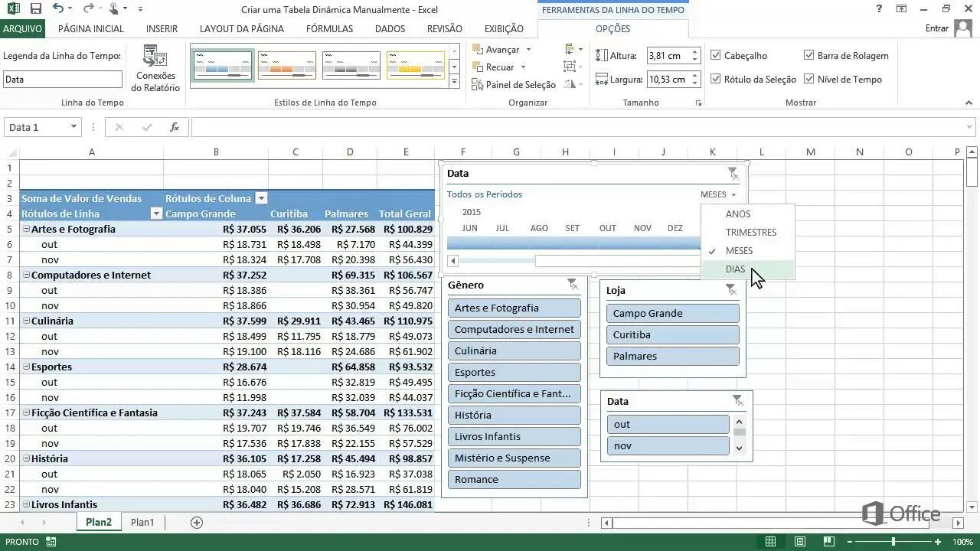Click the macro record icon in status bar
Image resolution: width=980 pixels, height=551 pixels.
(x=51, y=542)
